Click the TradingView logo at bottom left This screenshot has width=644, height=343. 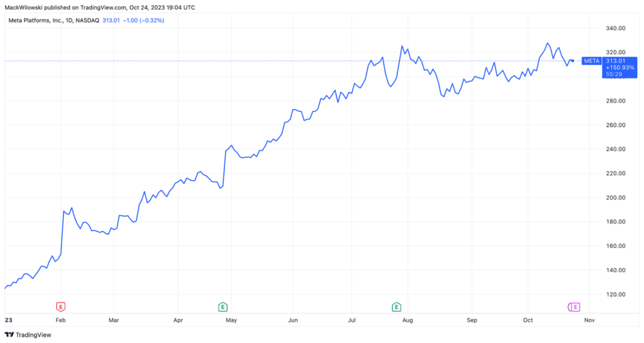[x=9, y=335]
